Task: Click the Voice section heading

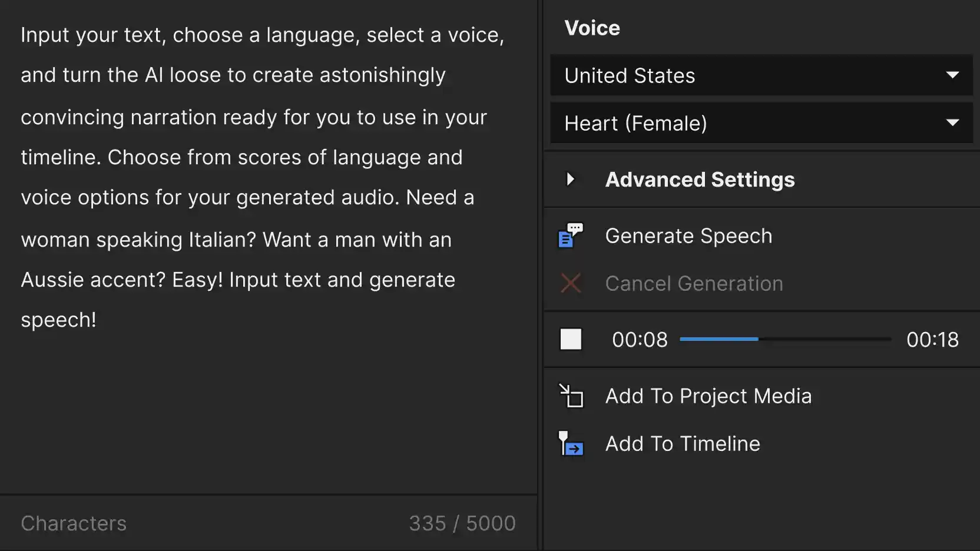Action: (x=592, y=28)
